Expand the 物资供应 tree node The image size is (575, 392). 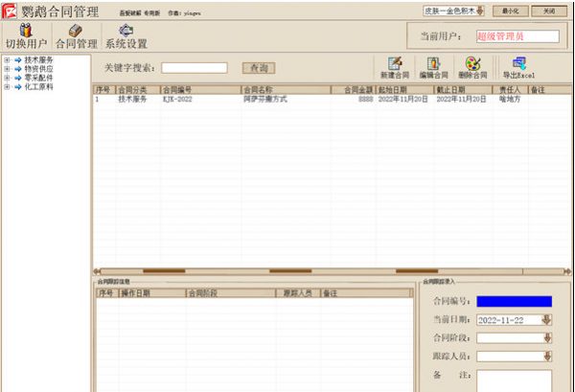click(x=7, y=69)
